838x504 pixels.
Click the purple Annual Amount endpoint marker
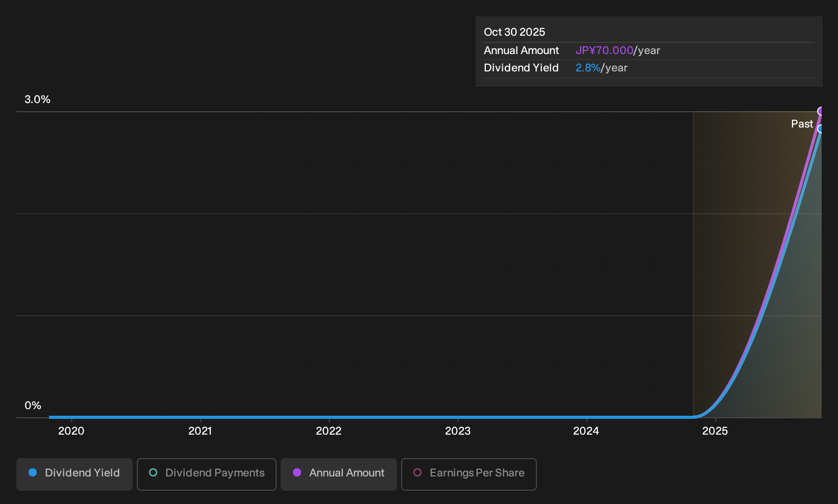point(821,111)
